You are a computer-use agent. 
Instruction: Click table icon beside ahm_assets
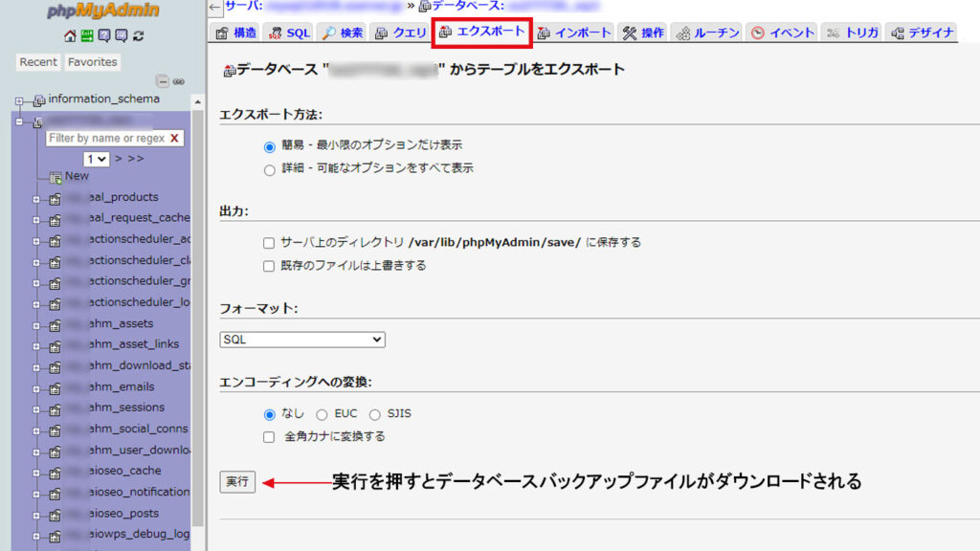pos(55,325)
